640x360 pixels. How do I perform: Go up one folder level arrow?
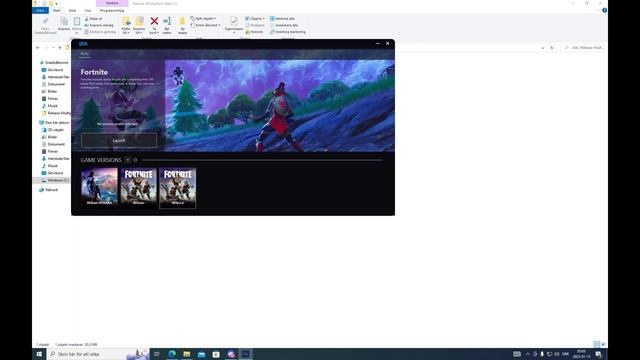[x=60, y=48]
